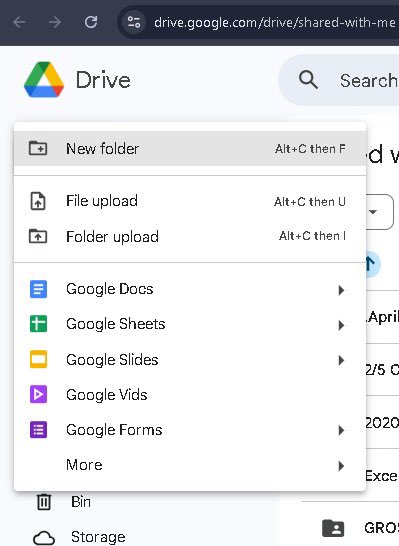
Task: Click the Google Drive logo
Action: tap(44, 80)
